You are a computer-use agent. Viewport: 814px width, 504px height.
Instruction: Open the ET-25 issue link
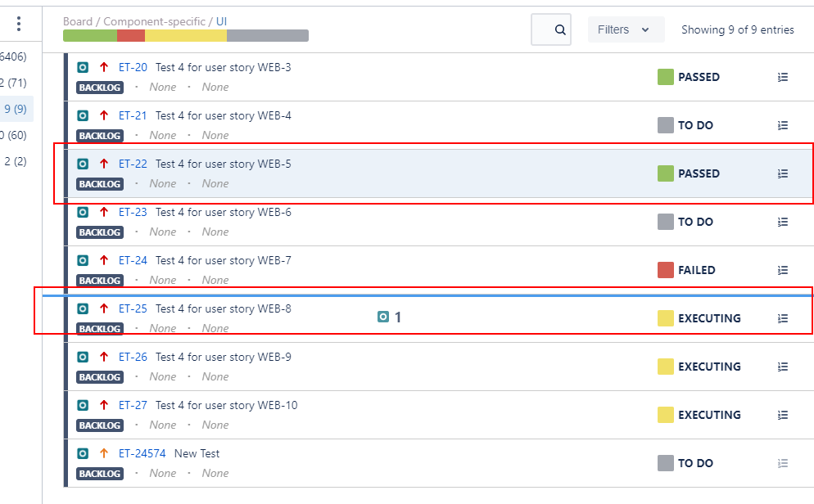tap(133, 308)
